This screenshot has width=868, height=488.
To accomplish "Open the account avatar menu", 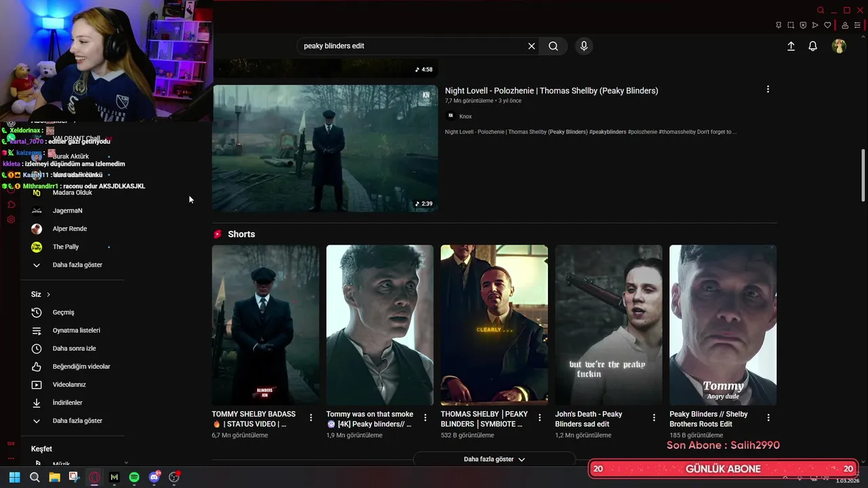I will pos(839,46).
